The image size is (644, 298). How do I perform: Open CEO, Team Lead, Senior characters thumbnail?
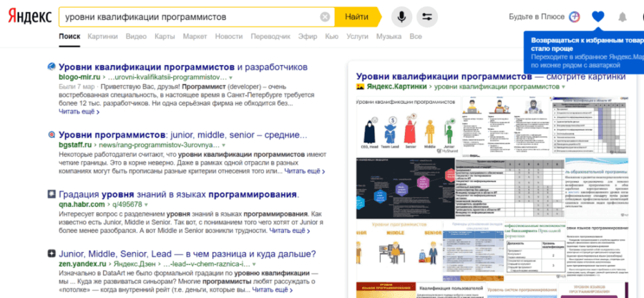(409, 126)
